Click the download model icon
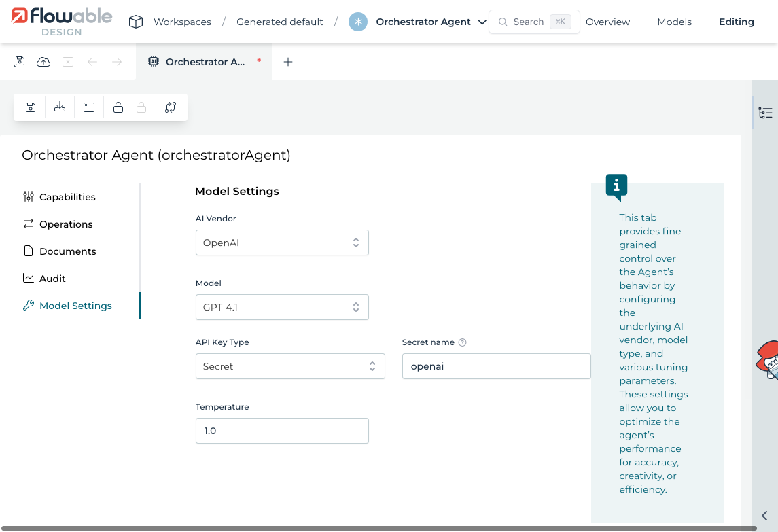 coord(60,107)
